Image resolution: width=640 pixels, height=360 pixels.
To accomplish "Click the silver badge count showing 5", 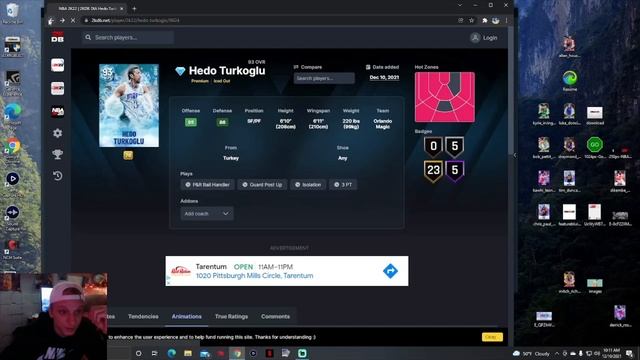I will [455, 146].
